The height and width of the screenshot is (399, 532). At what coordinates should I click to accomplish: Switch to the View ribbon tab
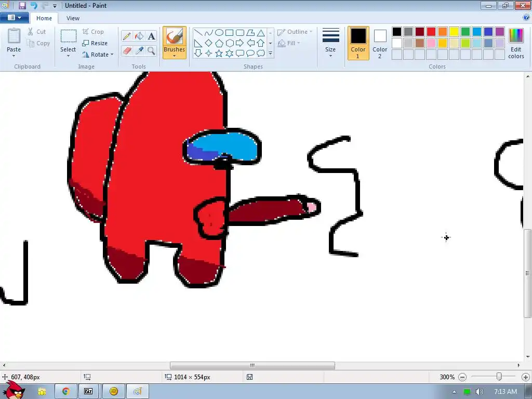pyautogui.click(x=73, y=18)
